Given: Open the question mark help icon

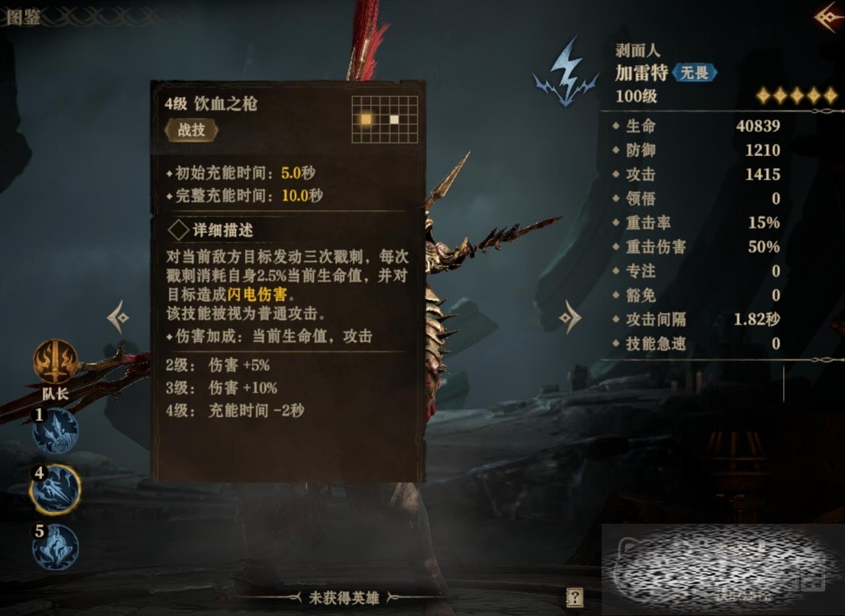Looking at the screenshot, I should (575, 598).
